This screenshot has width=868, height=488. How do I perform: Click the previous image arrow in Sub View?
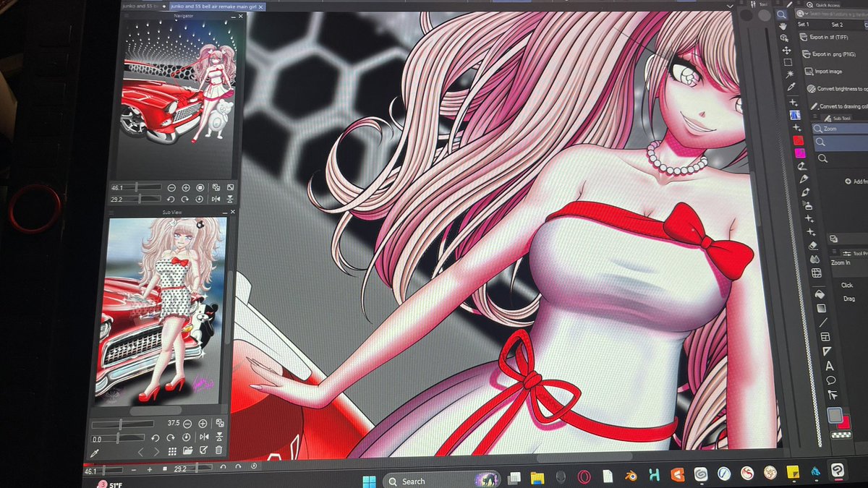click(x=140, y=452)
